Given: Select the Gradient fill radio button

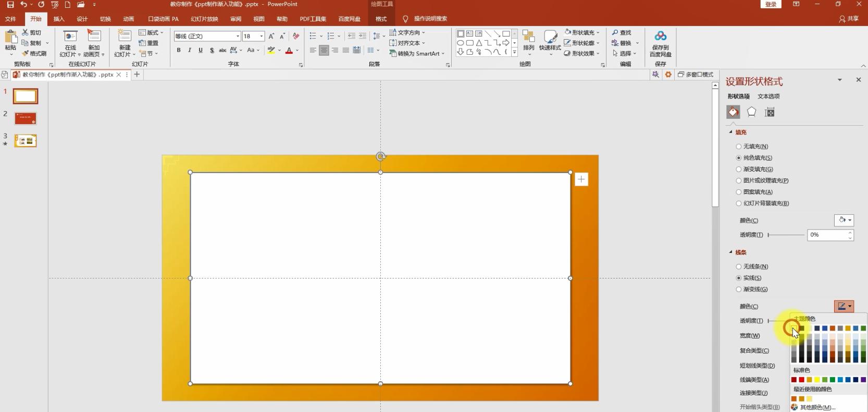Looking at the screenshot, I should 739,169.
